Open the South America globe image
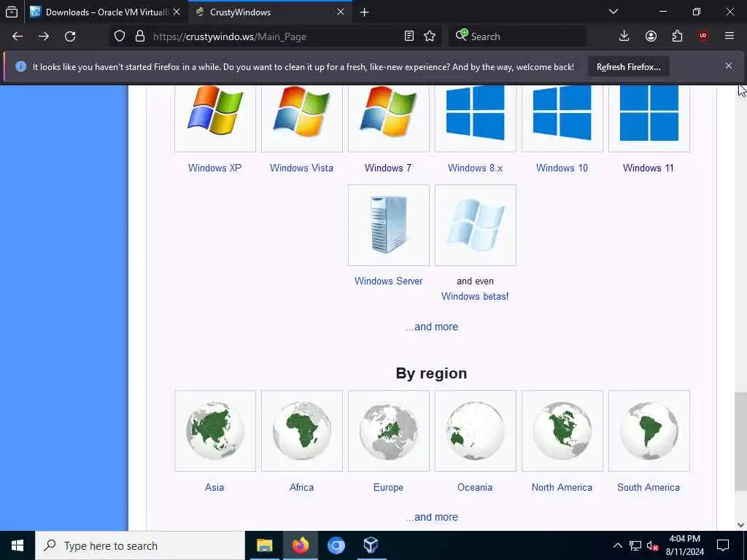Viewport: 747px width, 560px height. (x=649, y=431)
